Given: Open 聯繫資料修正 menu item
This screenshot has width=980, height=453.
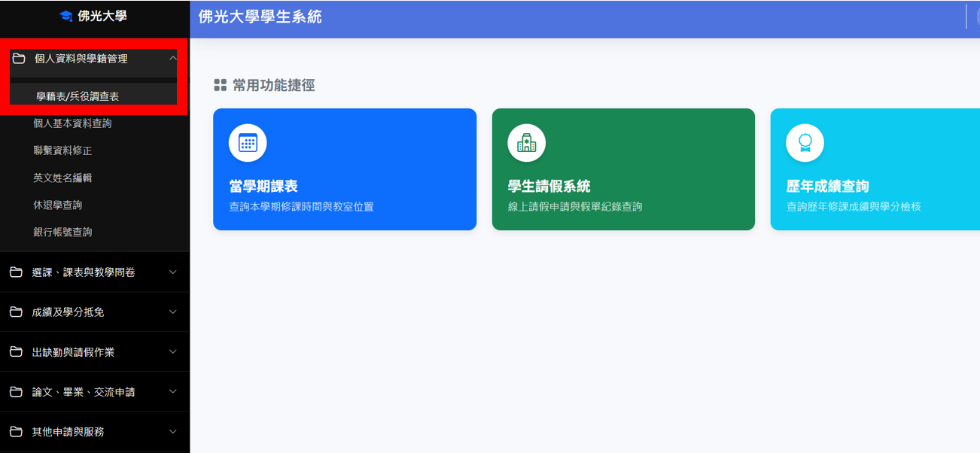Looking at the screenshot, I should point(62,150).
